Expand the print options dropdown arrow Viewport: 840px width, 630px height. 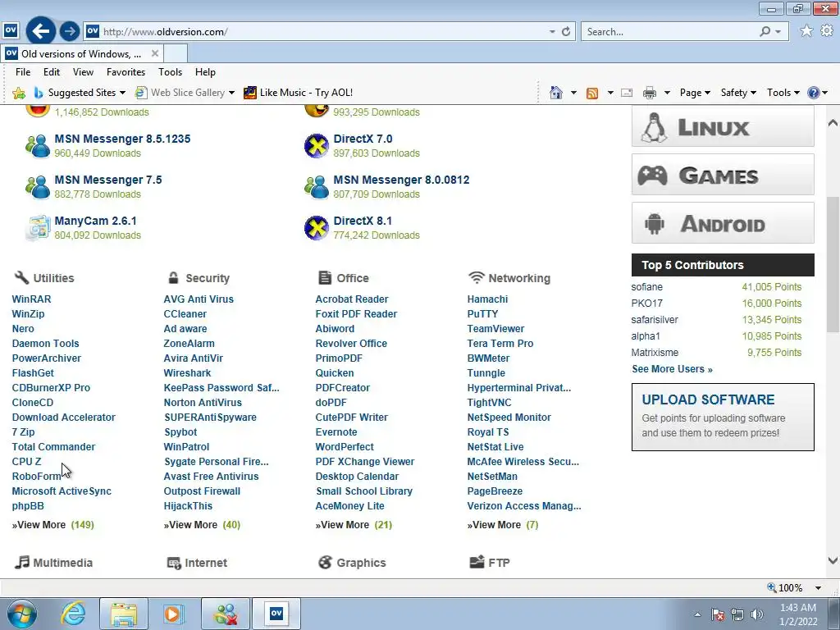coord(667,93)
